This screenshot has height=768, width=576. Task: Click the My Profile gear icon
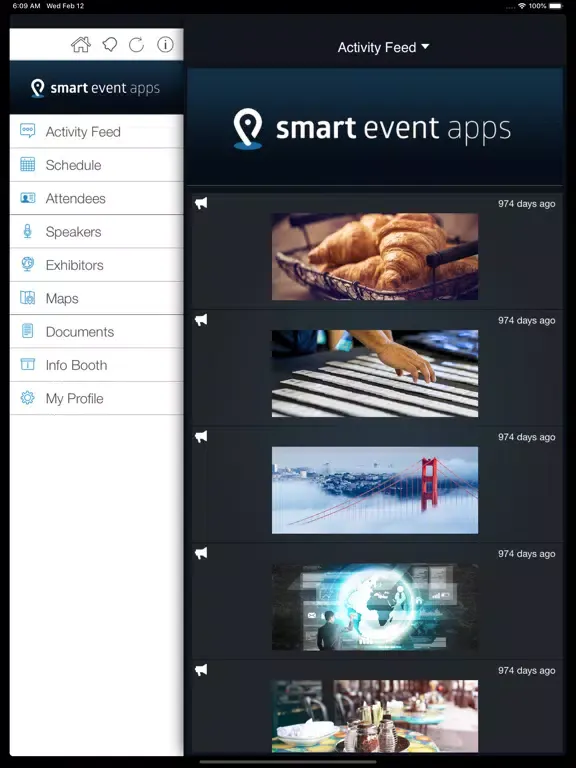27,398
